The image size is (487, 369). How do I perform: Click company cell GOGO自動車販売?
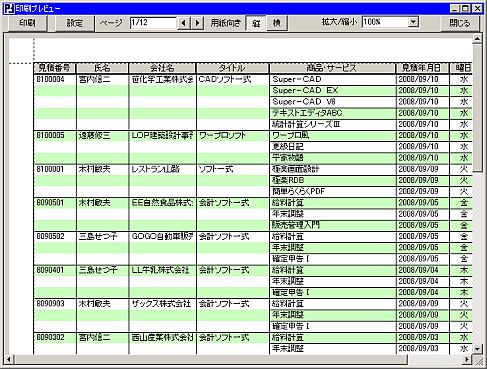click(162, 236)
